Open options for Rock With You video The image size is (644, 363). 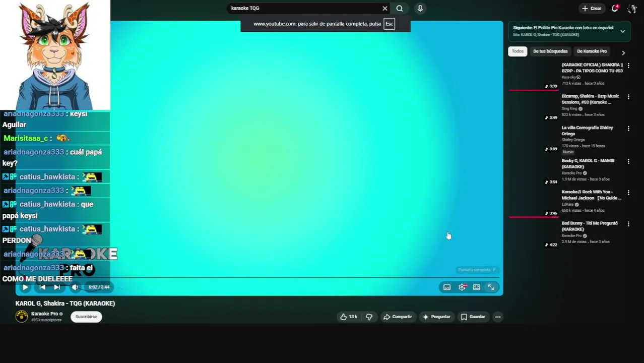click(628, 193)
